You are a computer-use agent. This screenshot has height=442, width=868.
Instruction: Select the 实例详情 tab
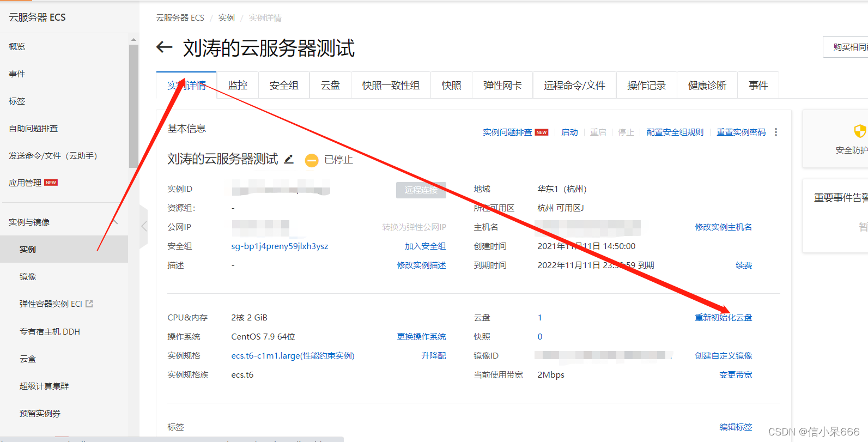pos(186,85)
